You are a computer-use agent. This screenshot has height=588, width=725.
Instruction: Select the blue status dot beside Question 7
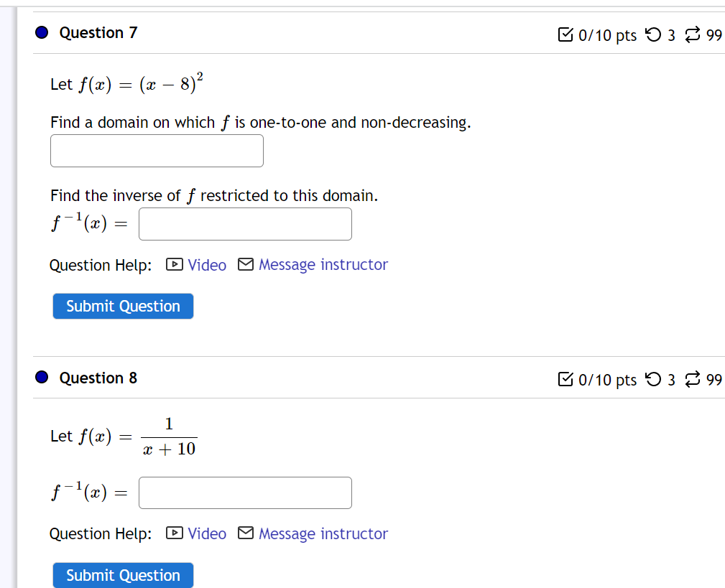41,32
